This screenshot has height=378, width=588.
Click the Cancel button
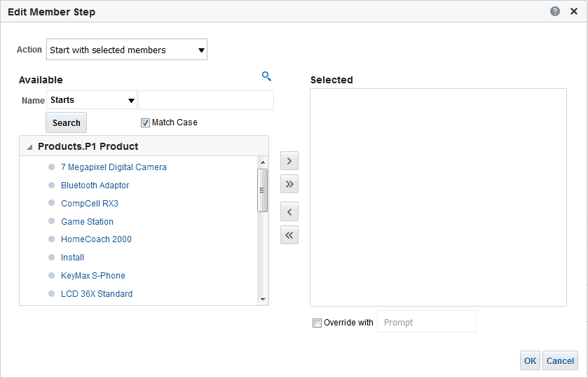pyautogui.click(x=560, y=360)
